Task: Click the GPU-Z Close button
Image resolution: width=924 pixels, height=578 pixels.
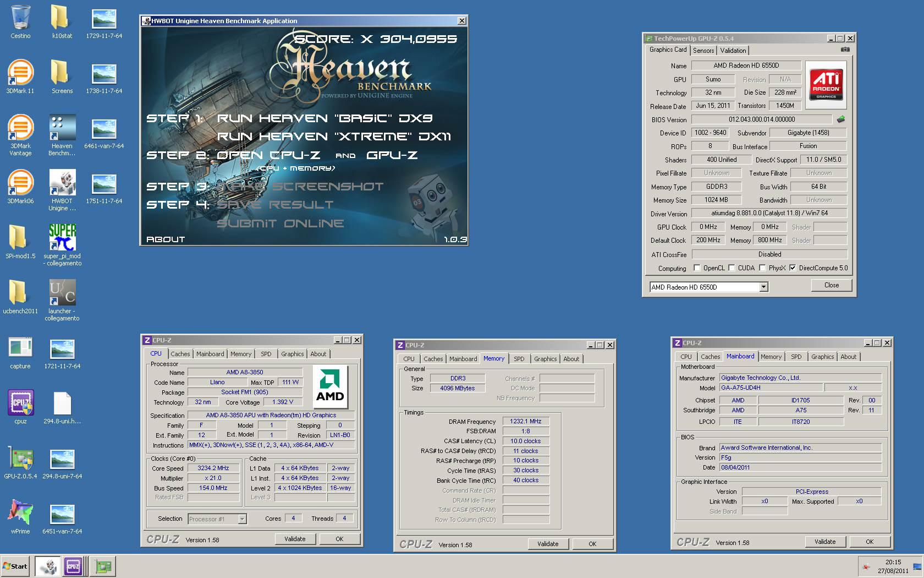Action: [x=832, y=285]
